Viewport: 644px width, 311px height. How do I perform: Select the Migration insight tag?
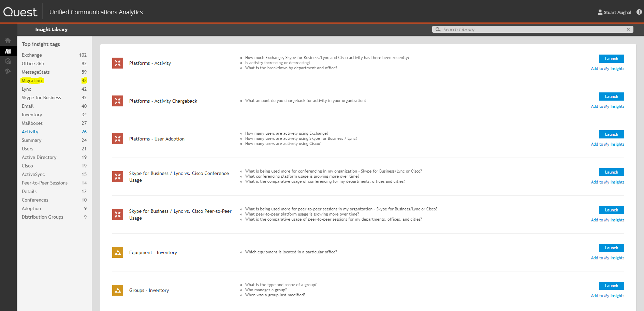point(32,80)
